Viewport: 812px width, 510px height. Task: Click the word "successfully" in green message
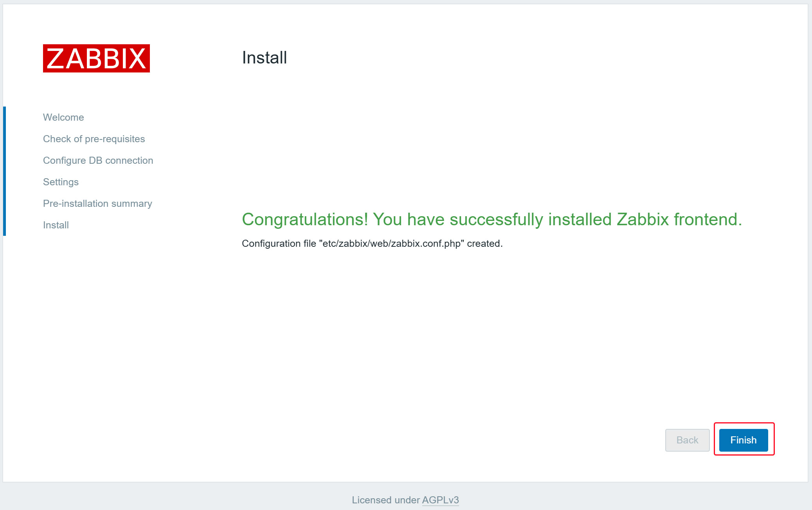(496, 219)
